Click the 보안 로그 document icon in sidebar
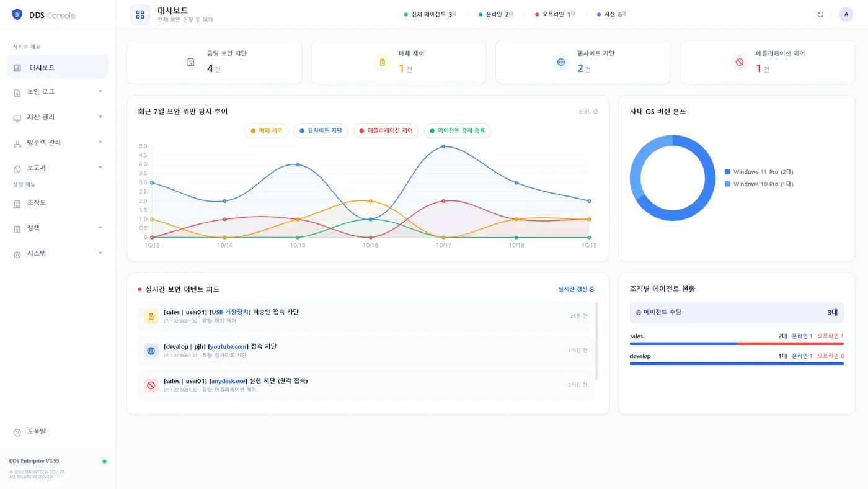 click(x=17, y=92)
